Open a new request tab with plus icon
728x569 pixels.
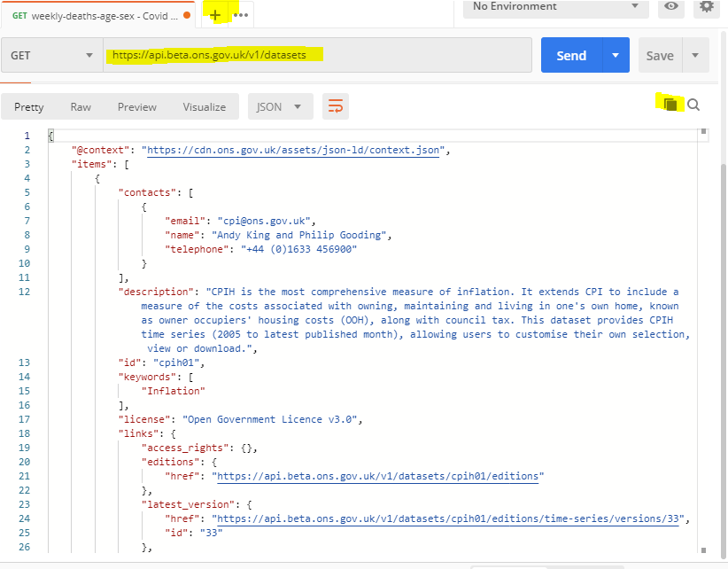pyautogui.click(x=215, y=15)
